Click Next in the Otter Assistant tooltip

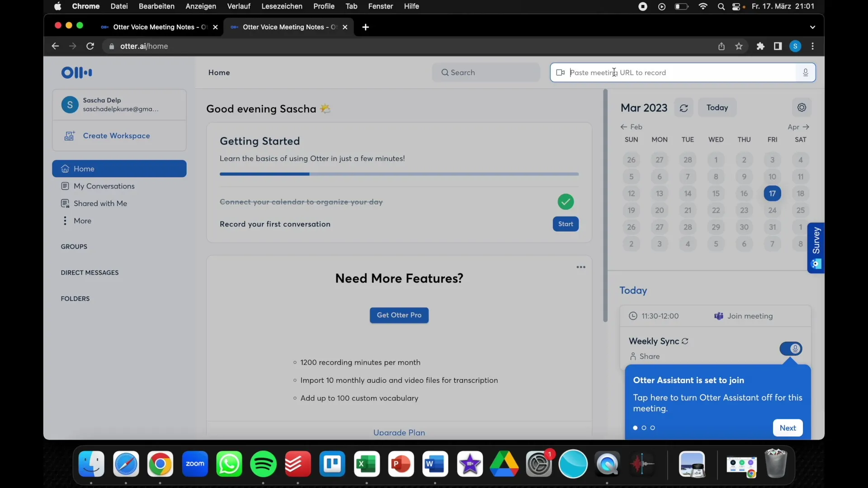(x=788, y=428)
